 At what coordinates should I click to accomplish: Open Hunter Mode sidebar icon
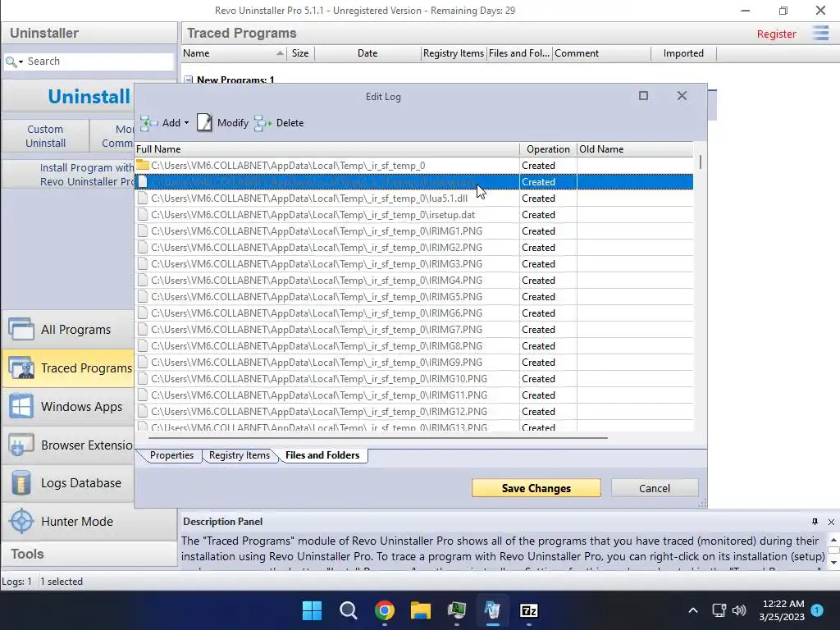coord(21,521)
